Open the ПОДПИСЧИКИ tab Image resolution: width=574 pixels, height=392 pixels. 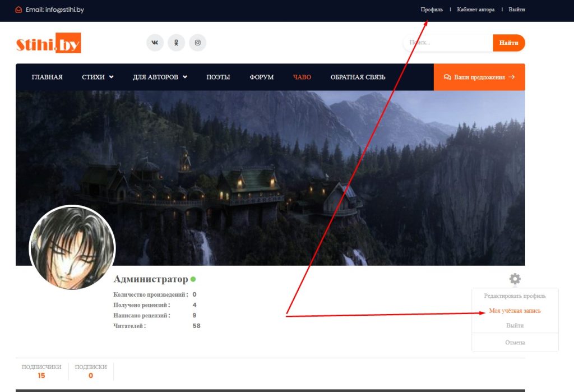pyautogui.click(x=41, y=371)
